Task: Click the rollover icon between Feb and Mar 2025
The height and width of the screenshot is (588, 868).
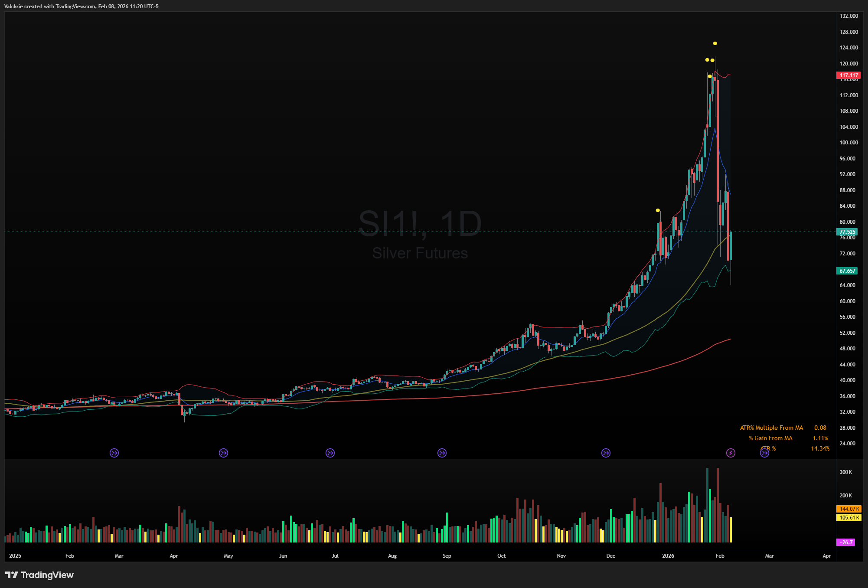Action: (x=114, y=453)
